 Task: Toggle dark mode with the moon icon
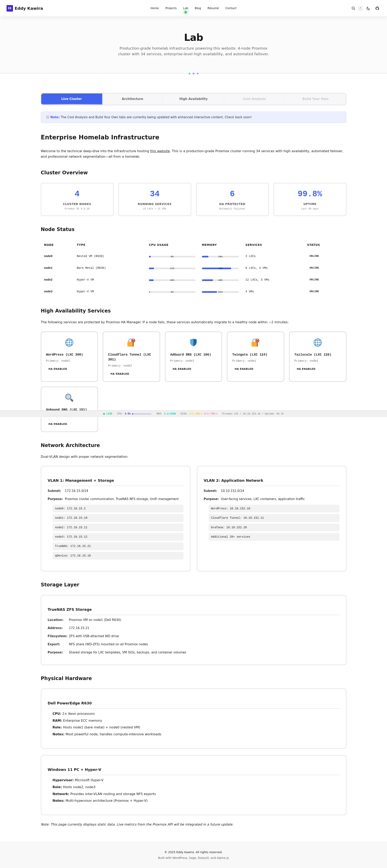pos(368,8)
